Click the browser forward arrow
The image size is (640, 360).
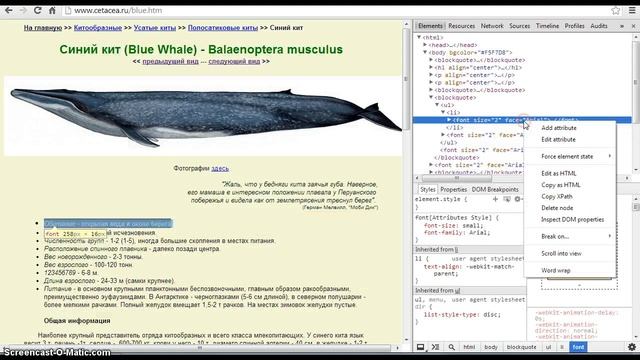click(23, 10)
